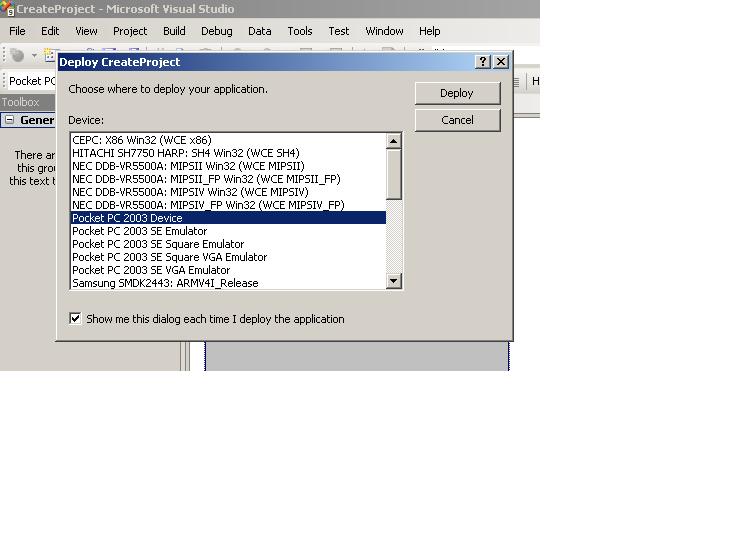Click the device list scrollbar thumb

click(394, 174)
